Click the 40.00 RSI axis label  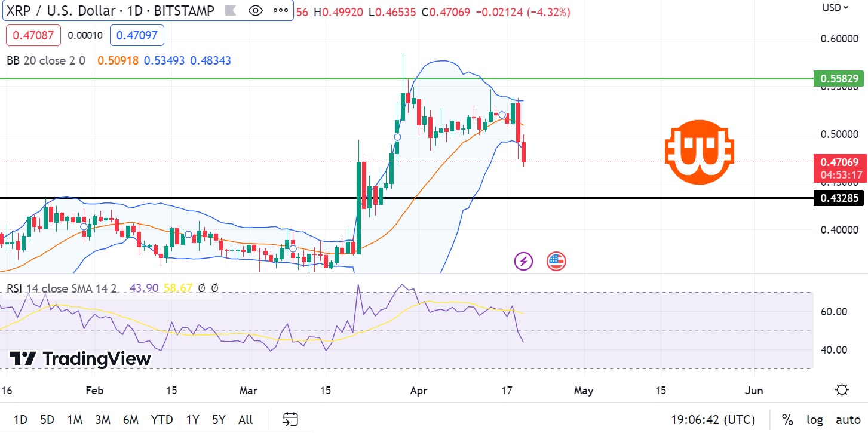click(834, 349)
